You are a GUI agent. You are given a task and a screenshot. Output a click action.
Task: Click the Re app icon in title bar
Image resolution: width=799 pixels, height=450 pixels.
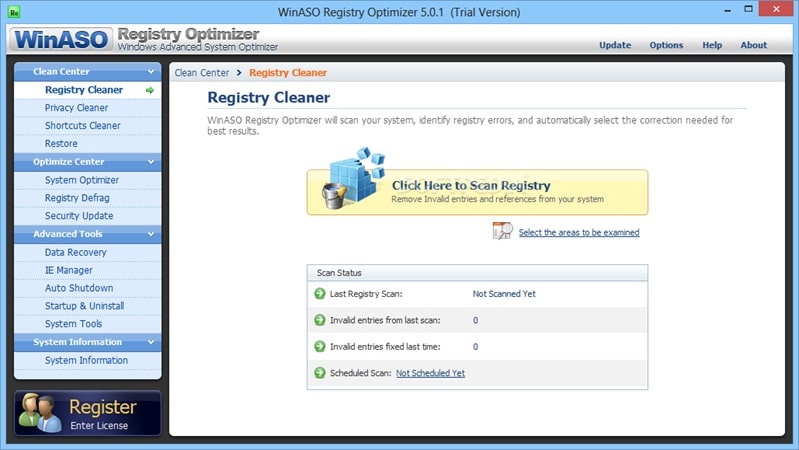[14, 12]
